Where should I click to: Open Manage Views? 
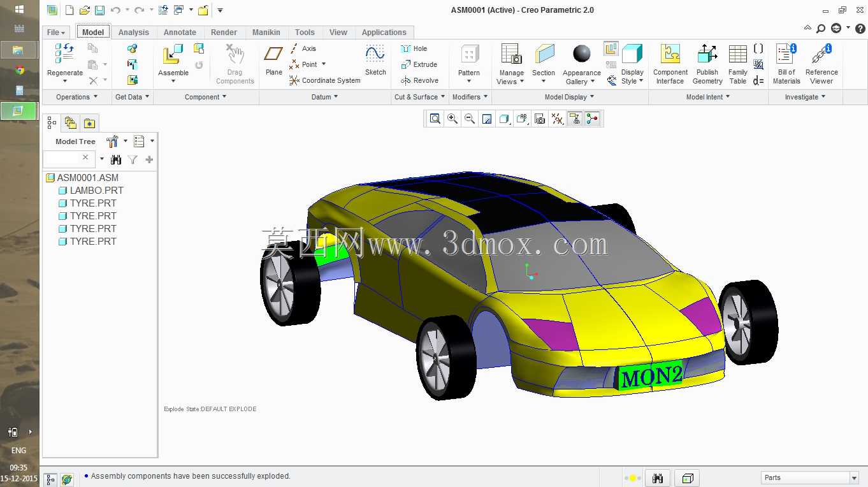511,64
